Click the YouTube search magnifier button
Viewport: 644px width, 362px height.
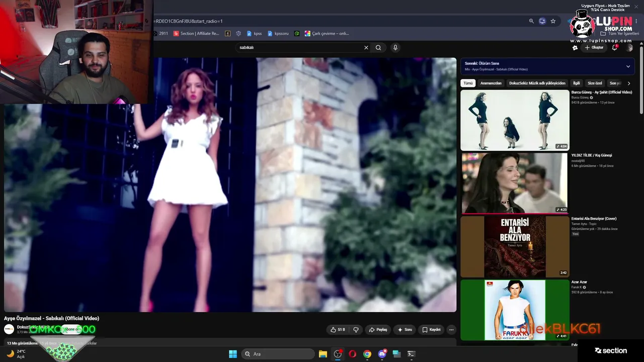pyautogui.click(x=378, y=48)
